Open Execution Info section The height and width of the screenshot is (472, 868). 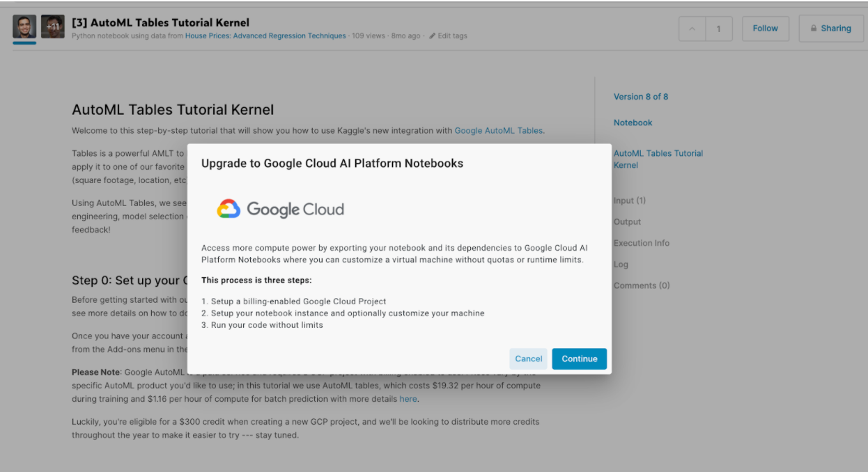pos(642,243)
